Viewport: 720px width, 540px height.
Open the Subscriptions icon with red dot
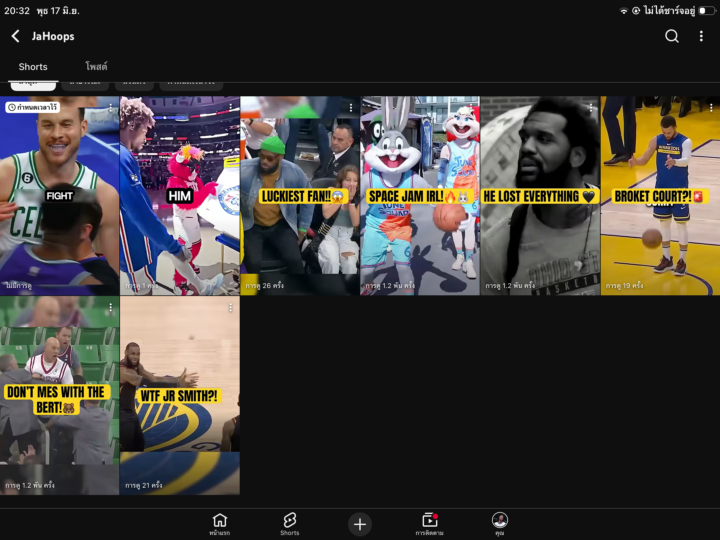coord(430,524)
